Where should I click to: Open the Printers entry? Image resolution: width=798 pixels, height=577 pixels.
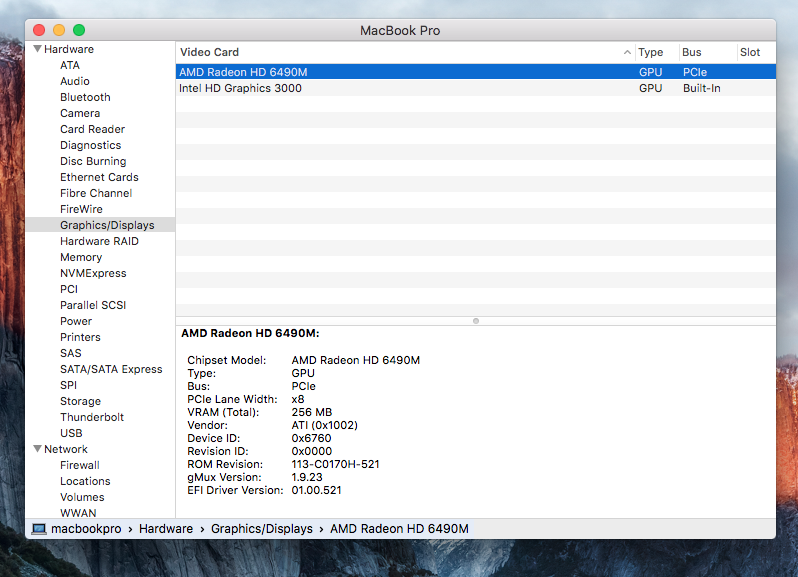80,337
